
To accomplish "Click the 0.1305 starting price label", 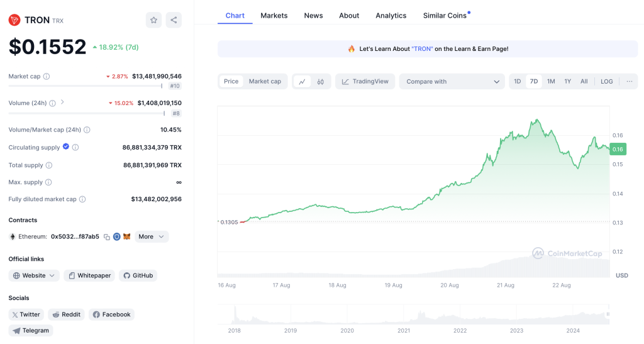I will (x=229, y=222).
